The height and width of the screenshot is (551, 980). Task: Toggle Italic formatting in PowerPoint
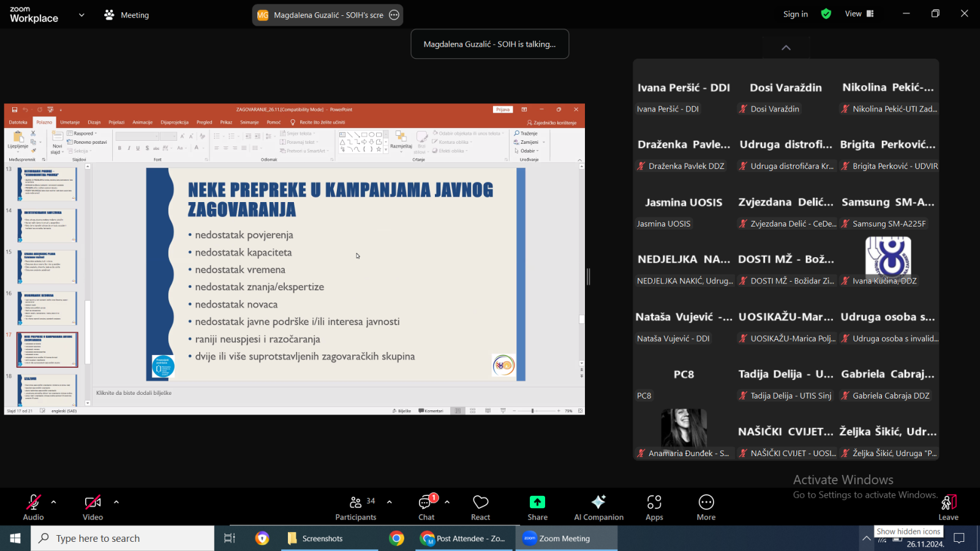tap(129, 148)
